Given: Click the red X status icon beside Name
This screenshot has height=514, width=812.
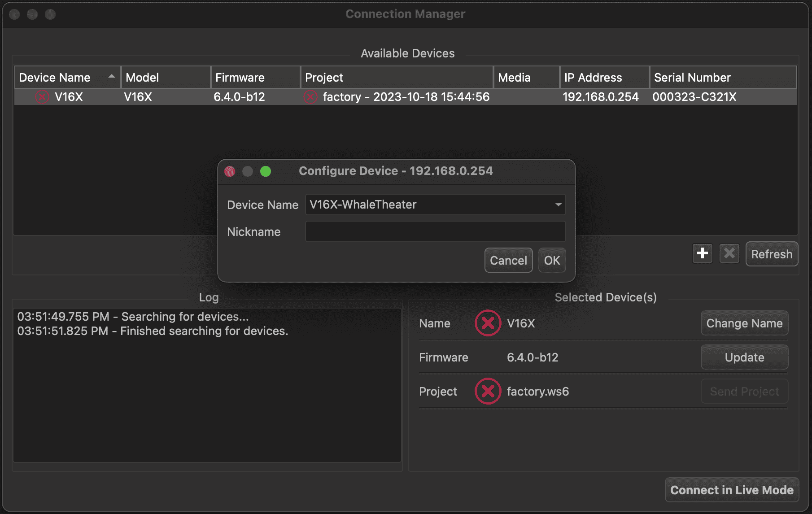Looking at the screenshot, I should (488, 323).
